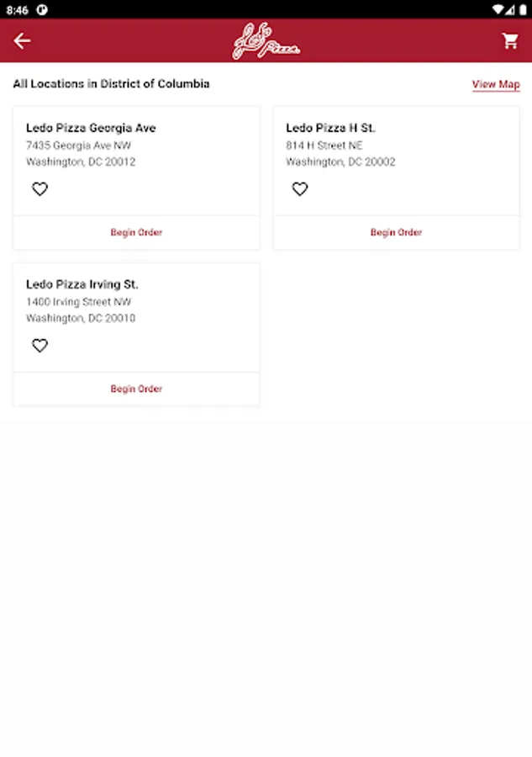Tap the back arrow in header
The height and width of the screenshot is (757, 532).
click(22, 41)
